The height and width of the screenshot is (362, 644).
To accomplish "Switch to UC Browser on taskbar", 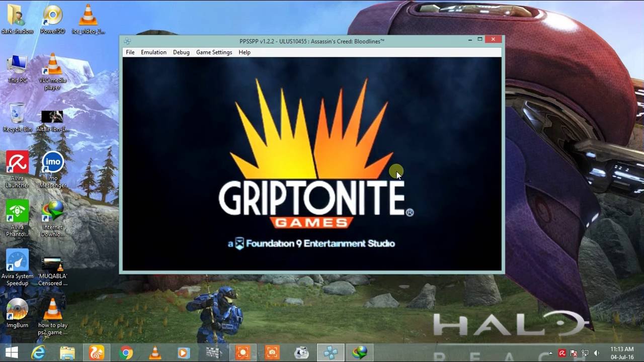I will click(x=96, y=353).
